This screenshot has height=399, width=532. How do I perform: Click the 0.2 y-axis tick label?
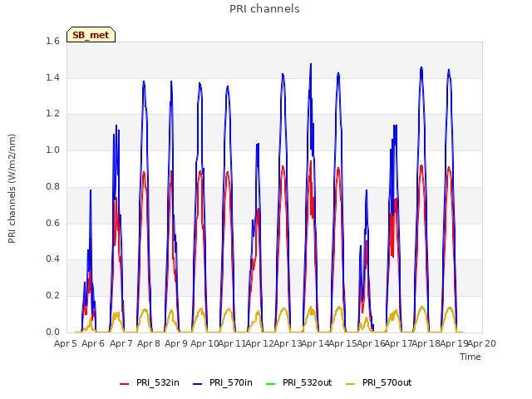52,296
